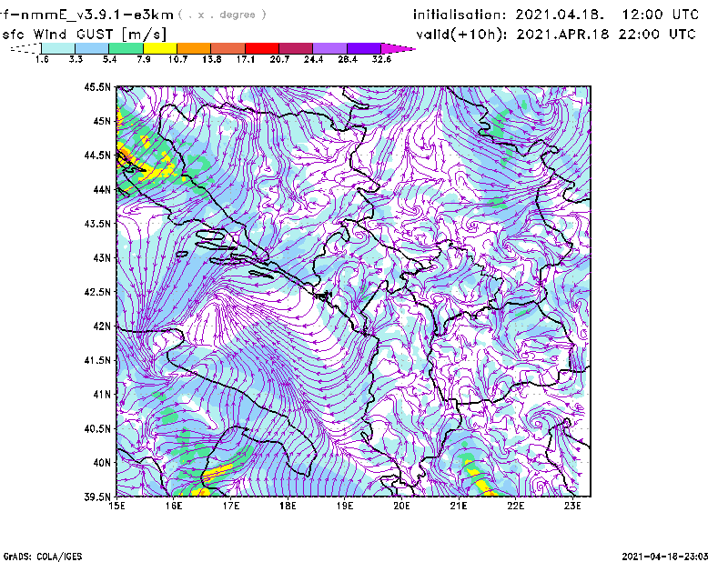The height and width of the screenshot is (562, 728).
Task: Click the '18E' longitude label
Action: coord(288,506)
